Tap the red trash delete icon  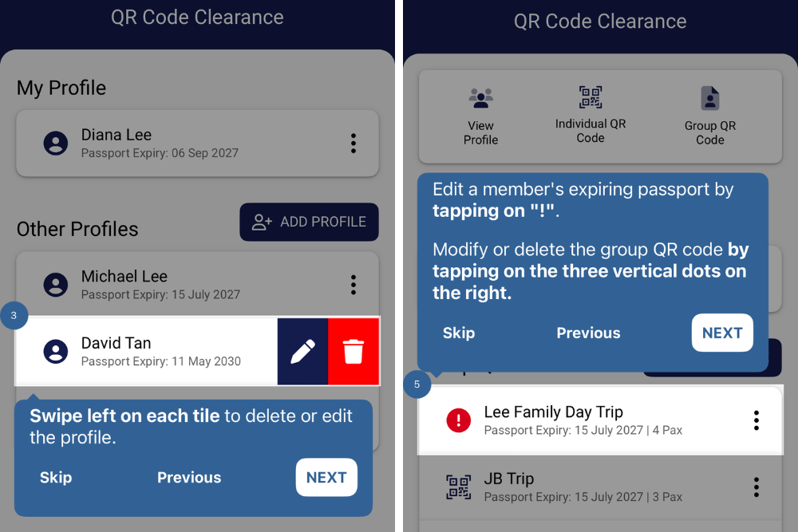(354, 351)
